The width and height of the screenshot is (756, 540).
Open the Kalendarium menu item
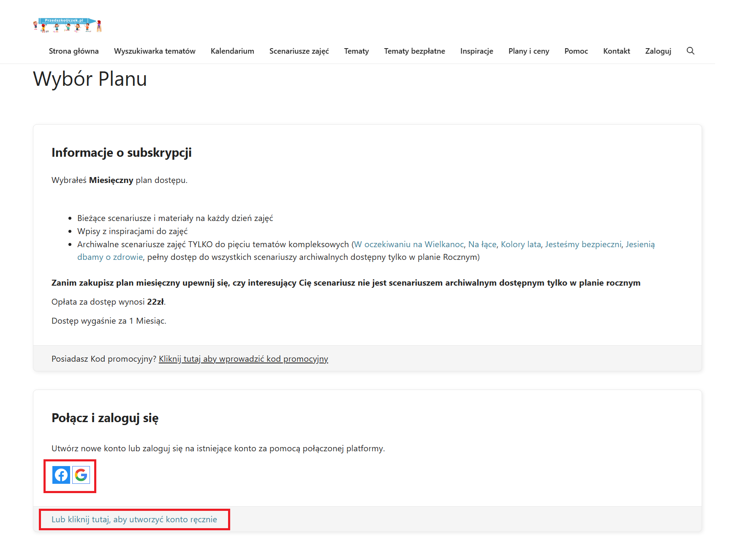click(x=232, y=51)
